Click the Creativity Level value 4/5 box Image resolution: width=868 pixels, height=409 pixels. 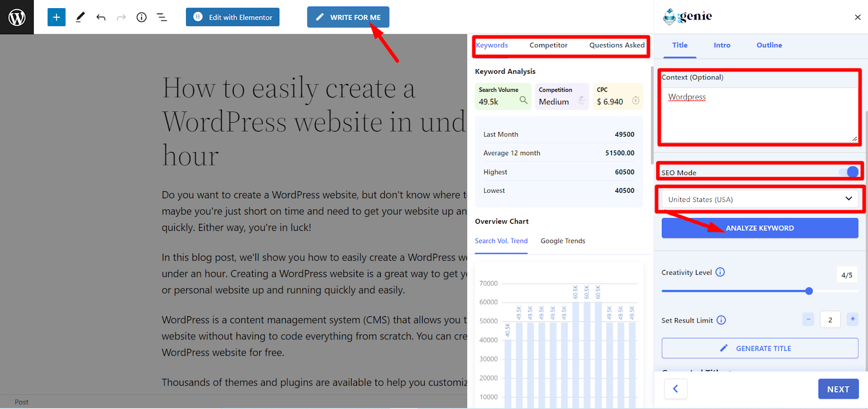point(847,275)
